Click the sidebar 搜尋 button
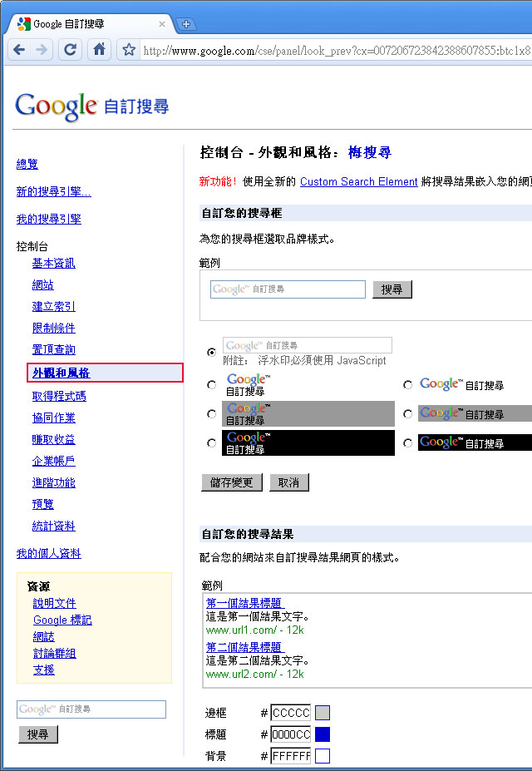Screen dimensions: 532x771 click(x=38, y=734)
